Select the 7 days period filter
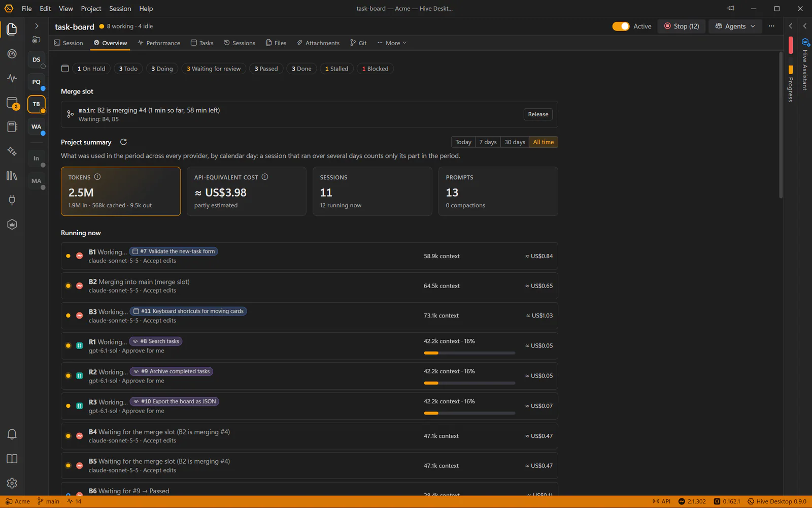The image size is (812, 508). [488, 142]
